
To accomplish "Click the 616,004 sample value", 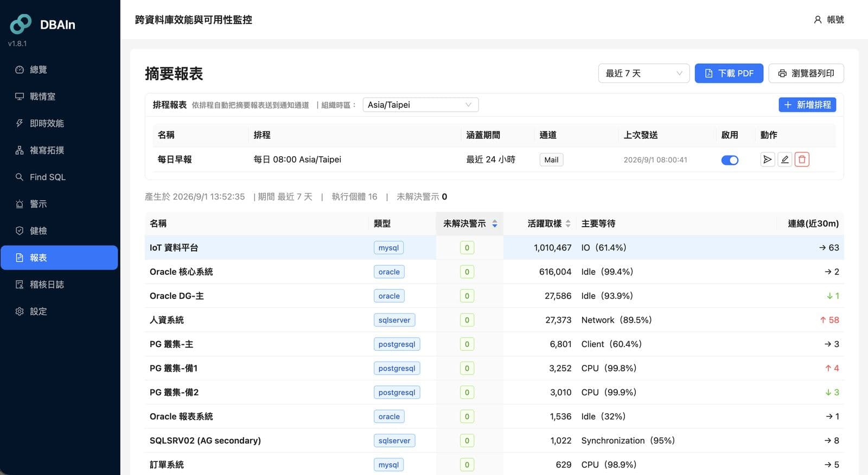I will (556, 272).
